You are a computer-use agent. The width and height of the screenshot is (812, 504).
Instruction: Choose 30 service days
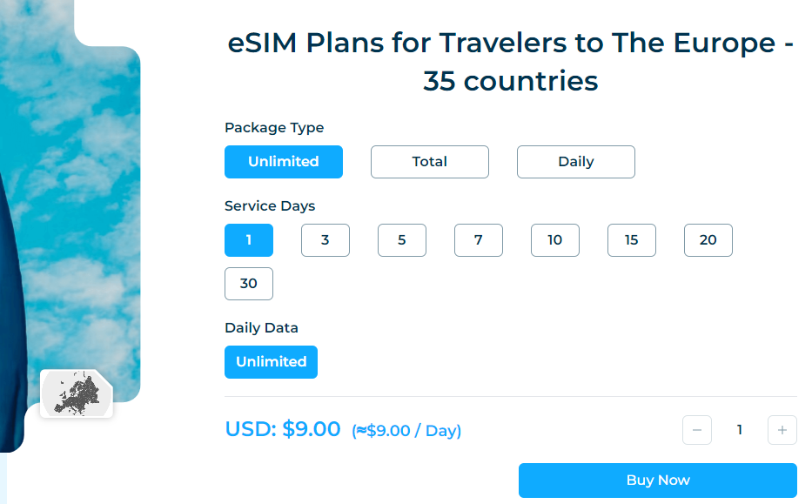pyautogui.click(x=249, y=284)
